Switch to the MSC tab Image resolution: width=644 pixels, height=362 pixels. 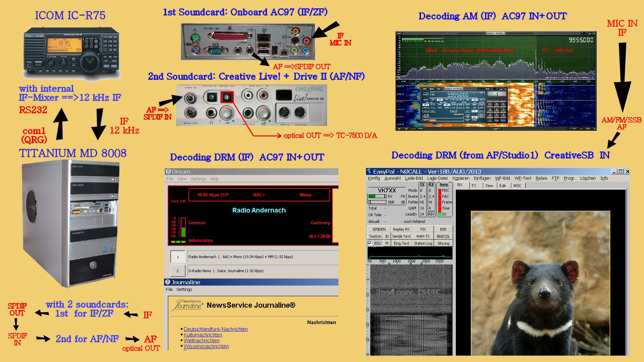pos(517,186)
